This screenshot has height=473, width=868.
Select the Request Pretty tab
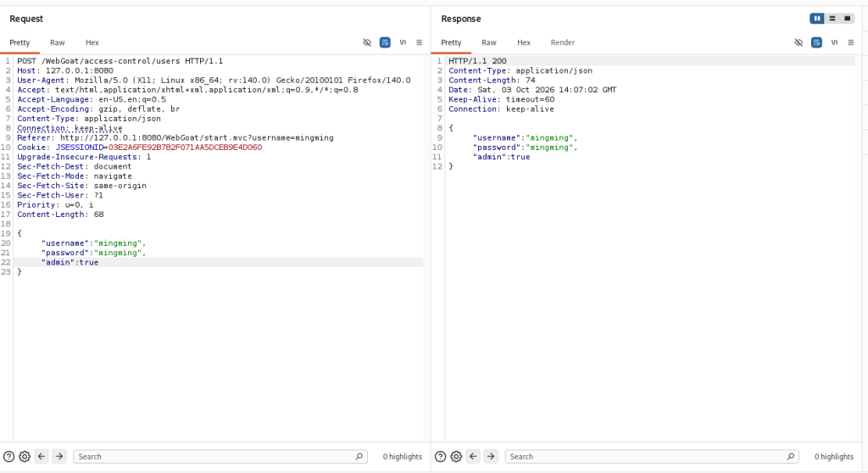pyautogui.click(x=19, y=42)
